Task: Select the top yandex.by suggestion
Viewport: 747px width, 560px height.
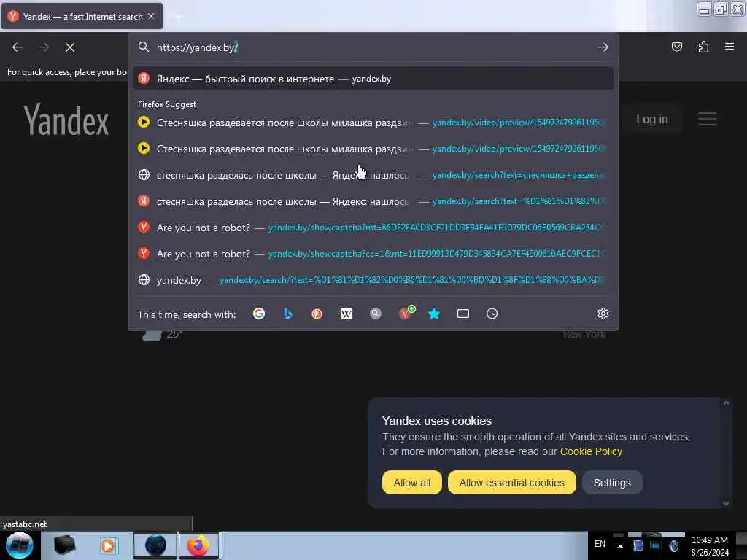Action: pos(373,79)
